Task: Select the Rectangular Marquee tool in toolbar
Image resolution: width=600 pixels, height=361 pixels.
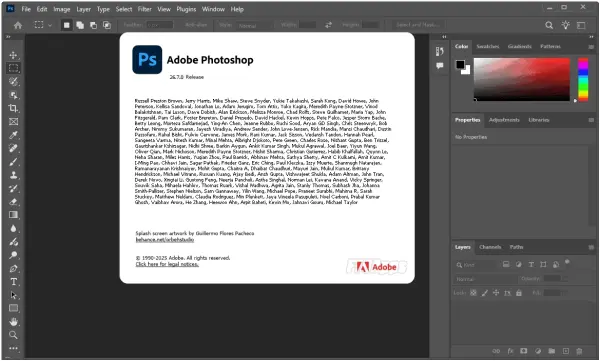Action: pyautogui.click(x=13, y=68)
